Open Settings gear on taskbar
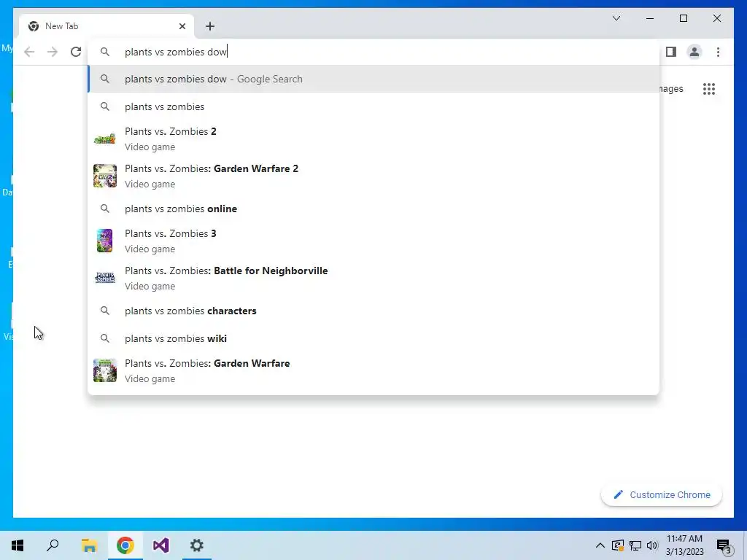Image resolution: width=747 pixels, height=560 pixels. 197,545
